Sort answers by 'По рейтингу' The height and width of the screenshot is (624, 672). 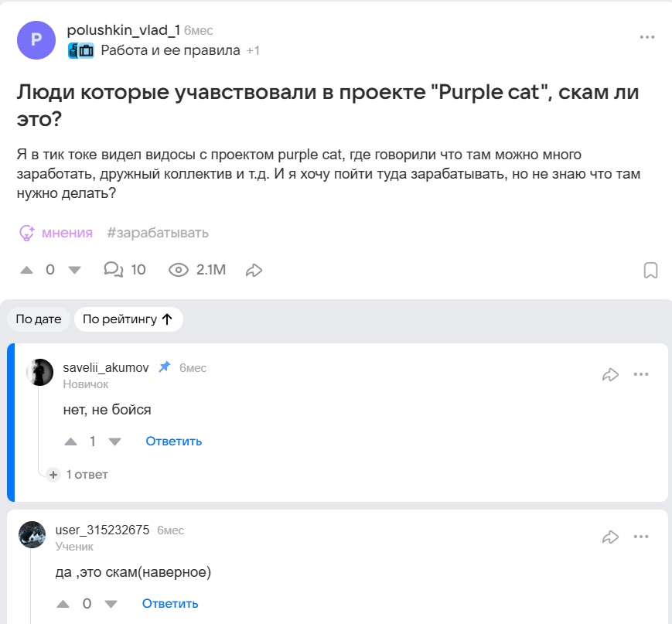(128, 319)
